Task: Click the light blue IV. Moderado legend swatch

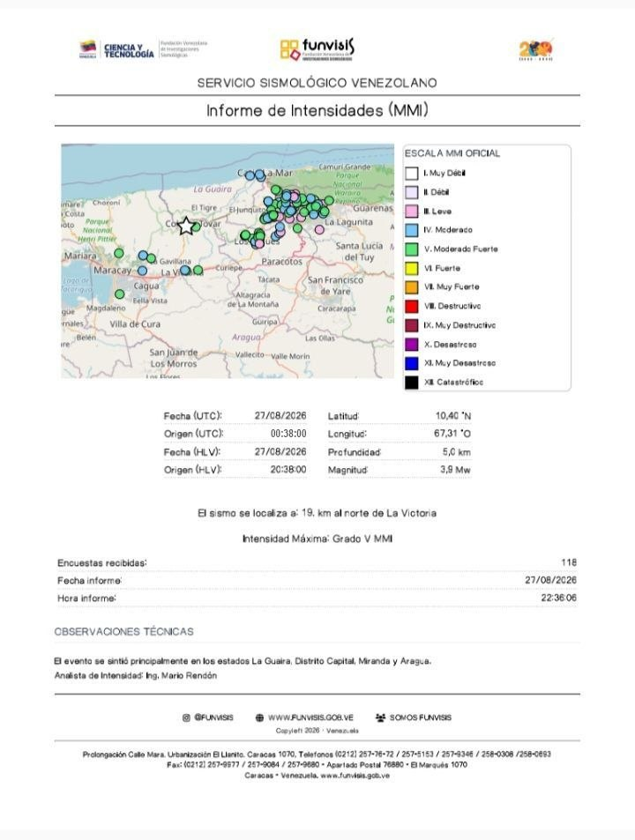Action: pyautogui.click(x=412, y=230)
